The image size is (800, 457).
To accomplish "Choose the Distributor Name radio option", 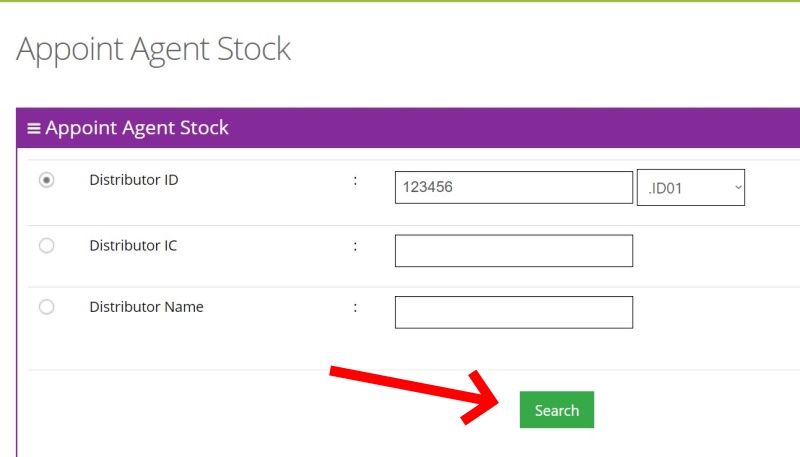I will (46, 307).
